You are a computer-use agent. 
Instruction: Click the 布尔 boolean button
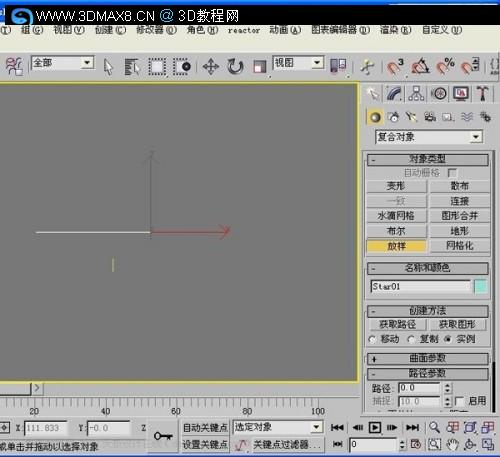point(396,231)
